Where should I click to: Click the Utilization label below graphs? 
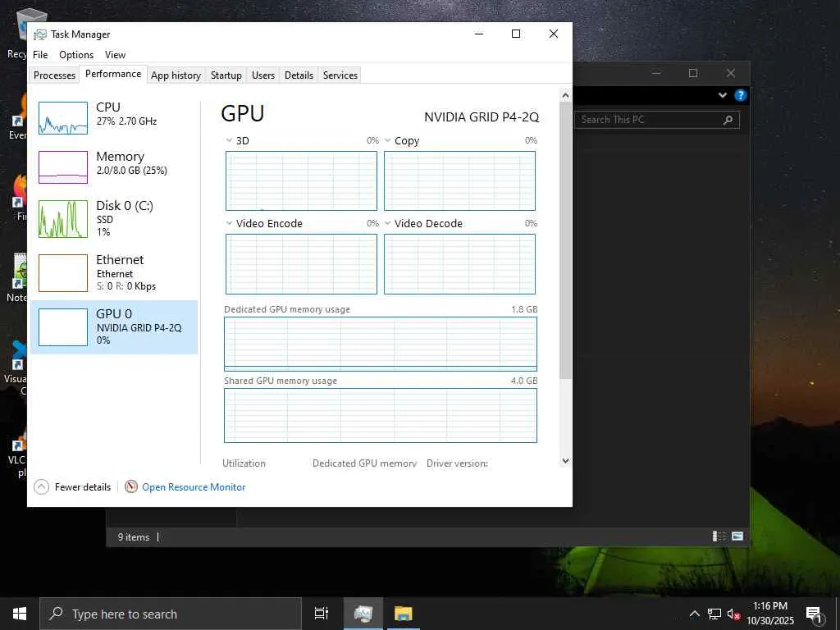click(x=244, y=463)
